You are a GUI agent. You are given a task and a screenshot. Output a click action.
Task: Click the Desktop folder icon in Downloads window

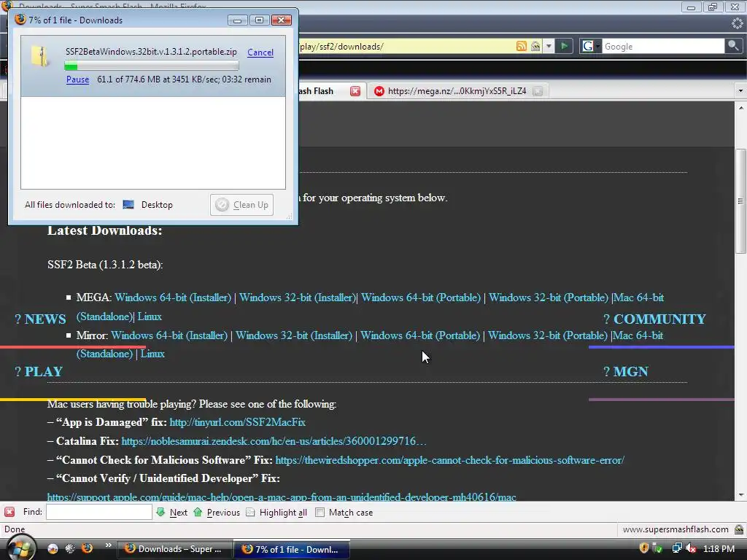pyautogui.click(x=128, y=205)
